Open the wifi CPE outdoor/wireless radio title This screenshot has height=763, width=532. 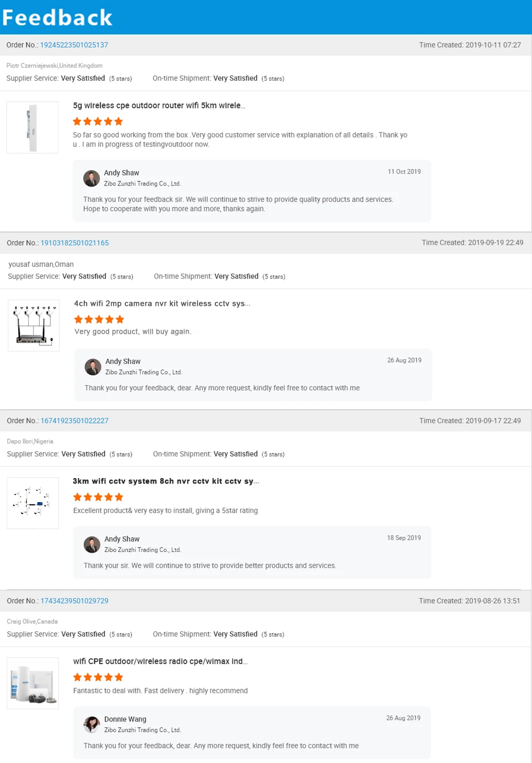(x=160, y=661)
